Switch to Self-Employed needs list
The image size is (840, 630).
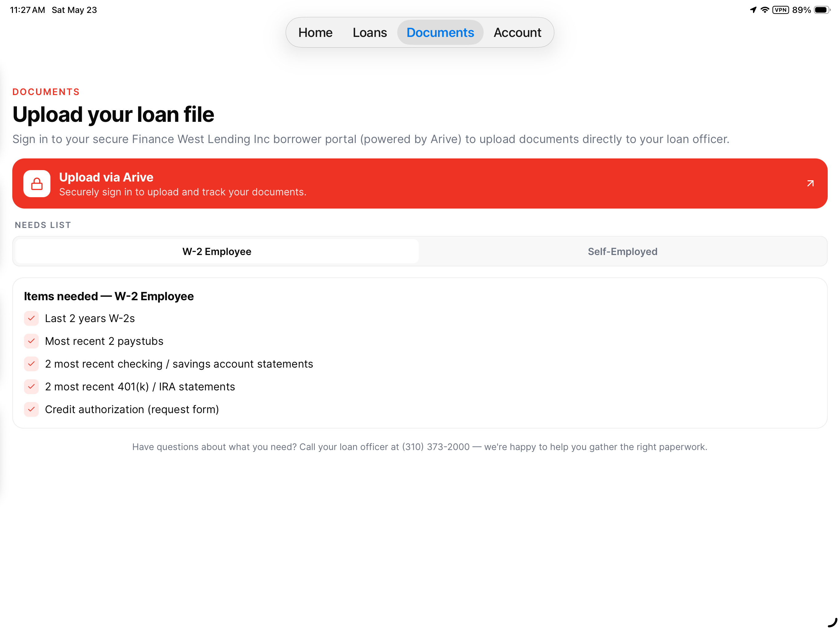pos(622,251)
